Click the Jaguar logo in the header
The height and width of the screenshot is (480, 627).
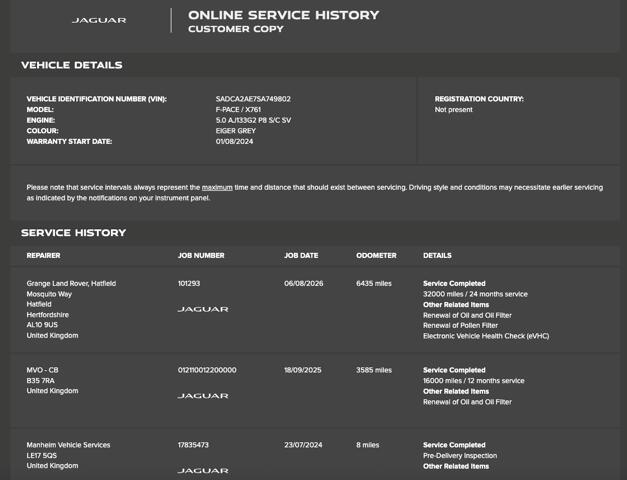coord(99,20)
